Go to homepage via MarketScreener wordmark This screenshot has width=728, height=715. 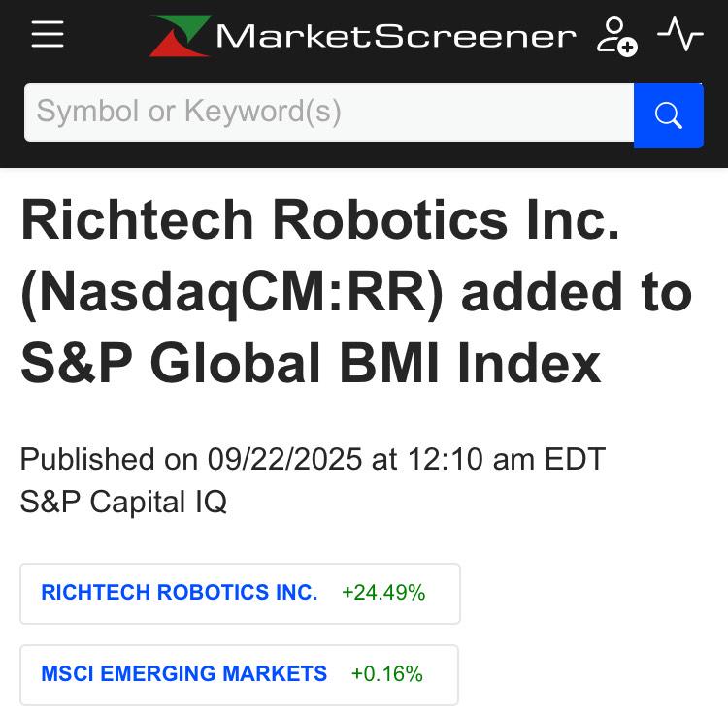click(395, 37)
